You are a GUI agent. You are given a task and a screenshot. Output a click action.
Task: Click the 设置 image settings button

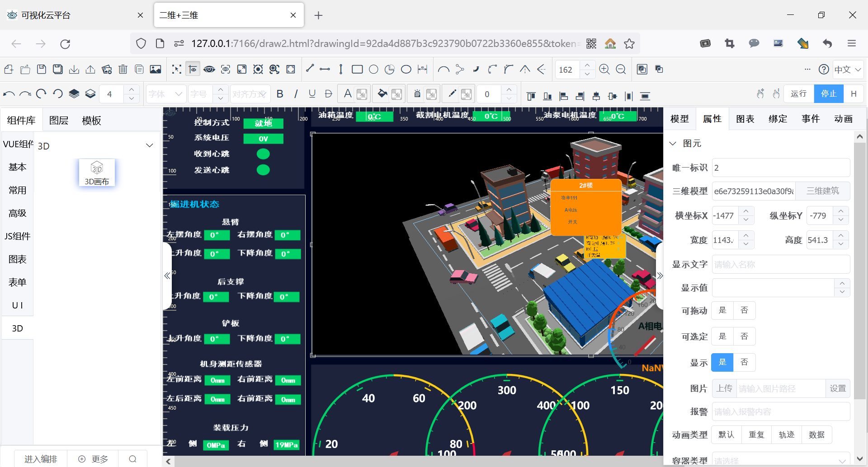point(838,388)
